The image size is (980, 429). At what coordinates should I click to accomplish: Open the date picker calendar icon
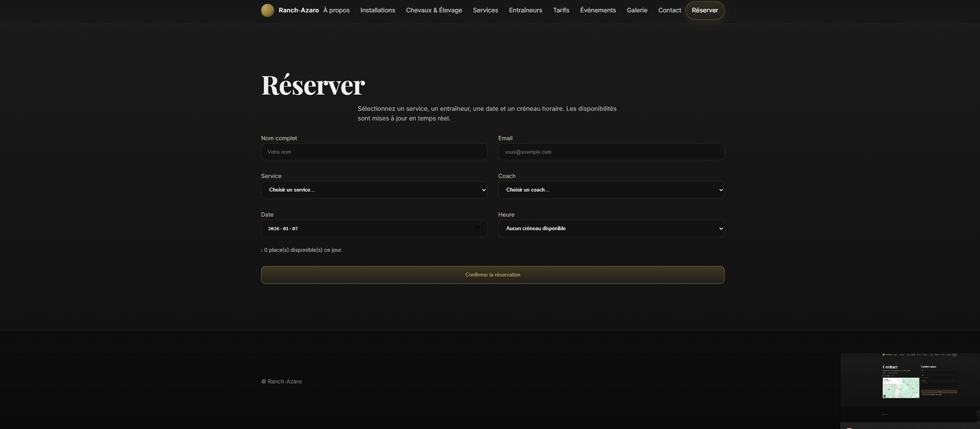point(478,229)
